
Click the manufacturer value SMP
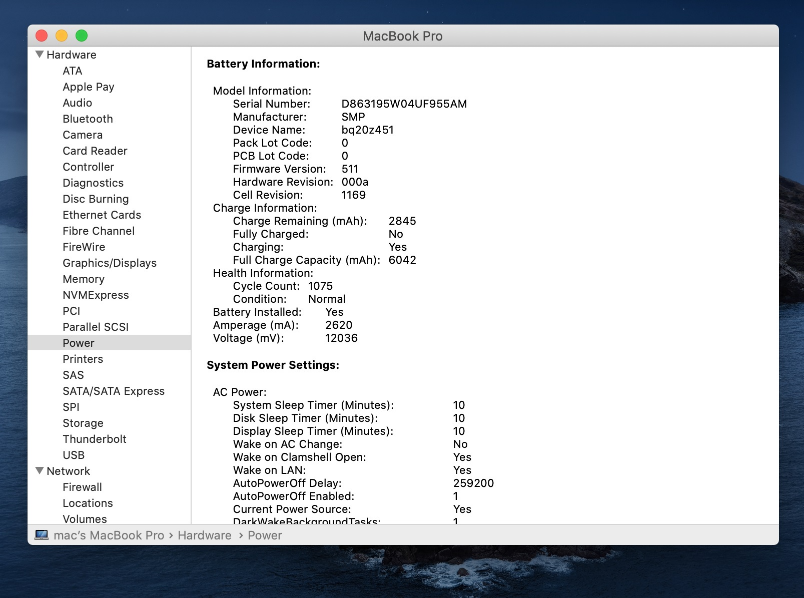[353, 117]
